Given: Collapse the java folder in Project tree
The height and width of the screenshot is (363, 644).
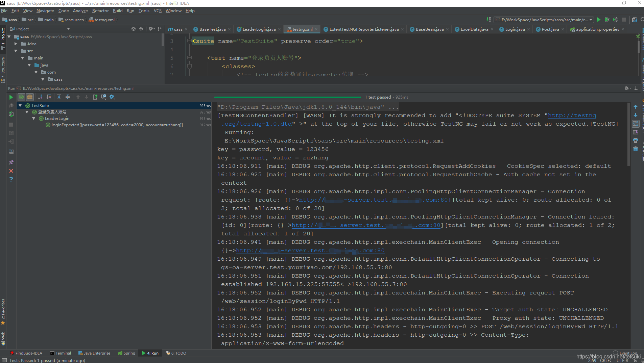Looking at the screenshot, I should coord(29,65).
